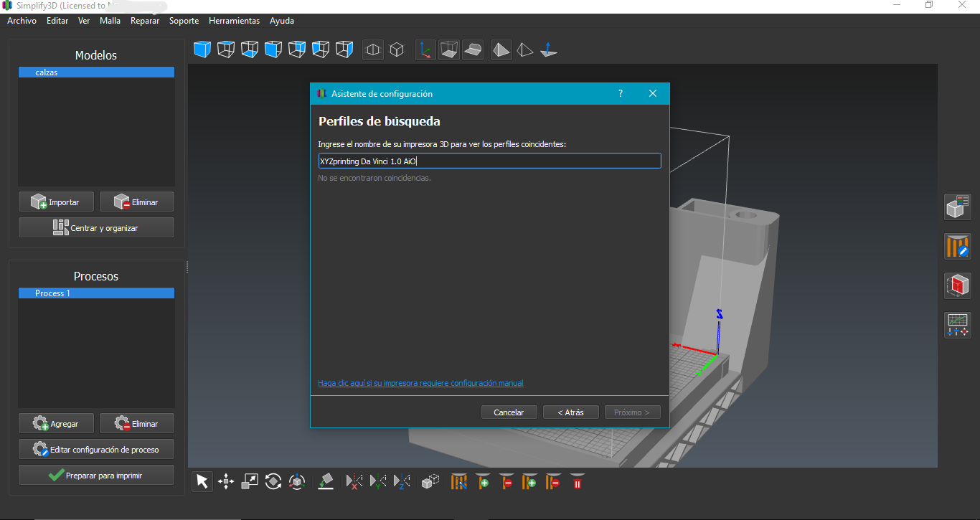Open support generation panel on right sidebar
The height and width of the screenshot is (520, 980).
pos(957,246)
